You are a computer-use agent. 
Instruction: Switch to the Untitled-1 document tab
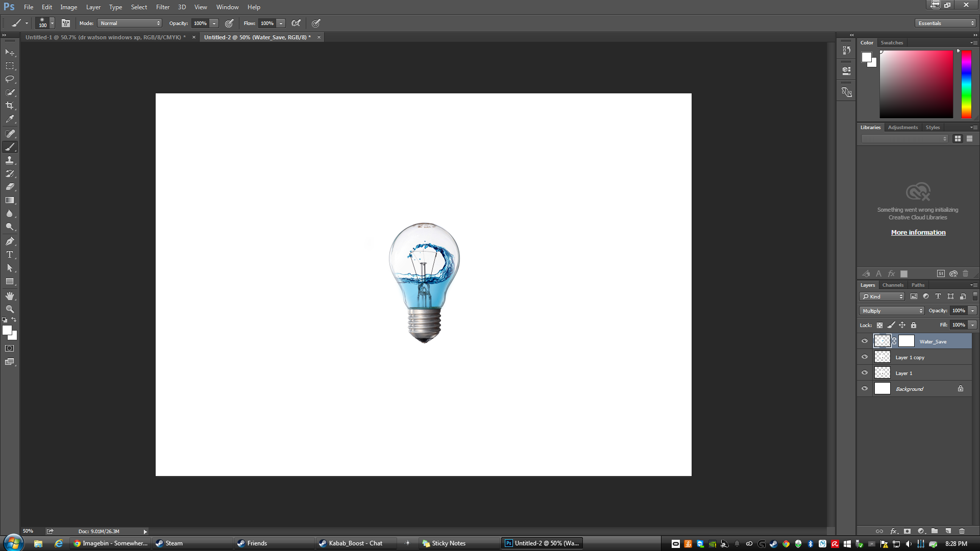point(106,37)
